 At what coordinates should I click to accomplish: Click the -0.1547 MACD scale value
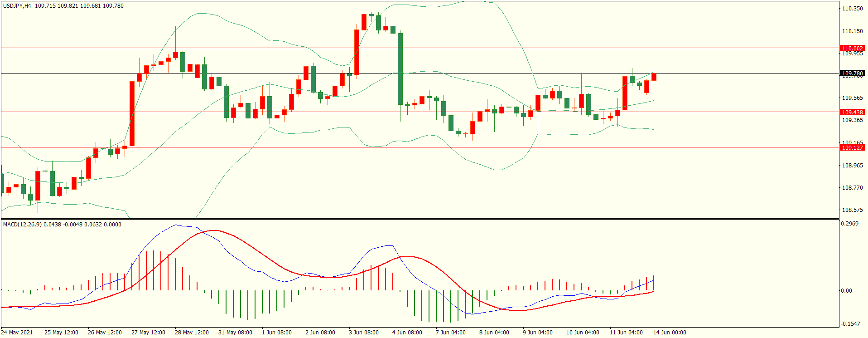click(x=850, y=324)
